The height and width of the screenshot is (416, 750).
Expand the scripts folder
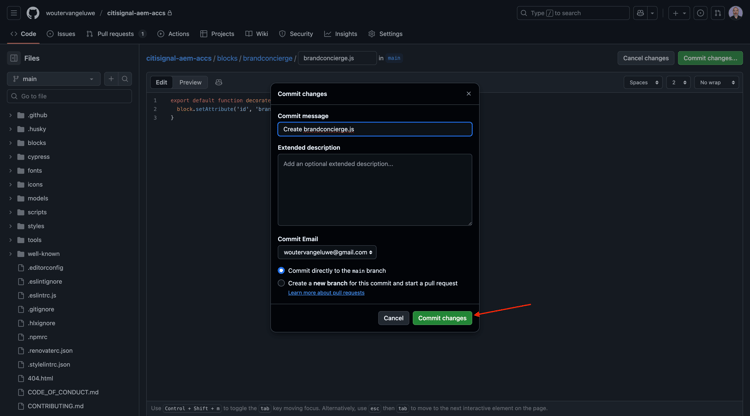[11, 212]
